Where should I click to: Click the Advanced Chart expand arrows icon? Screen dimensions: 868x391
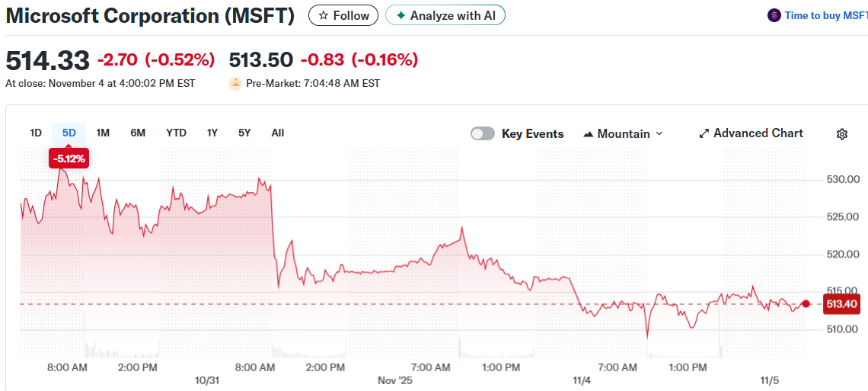(x=704, y=133)
